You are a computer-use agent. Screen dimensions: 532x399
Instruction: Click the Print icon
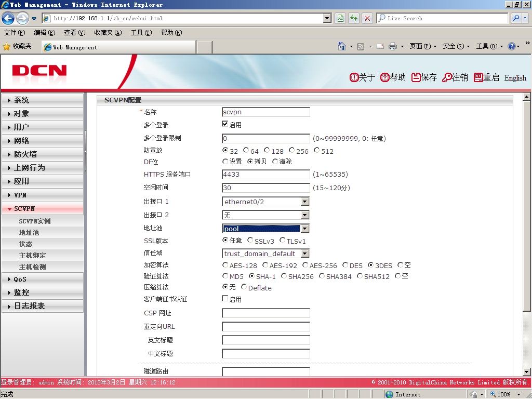393,46
